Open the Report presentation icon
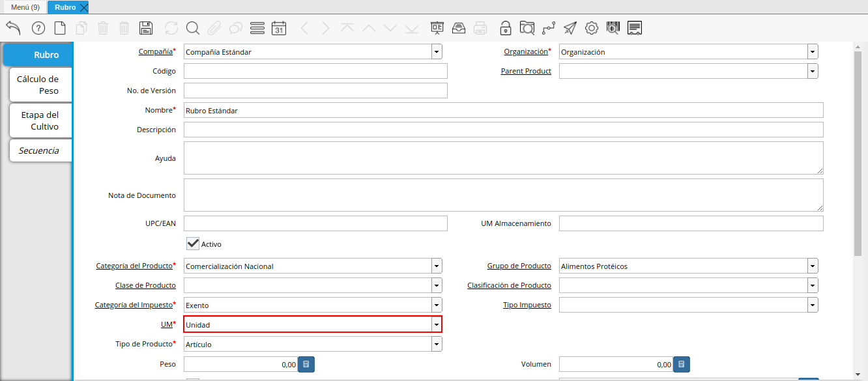 click(x=437, y=28)
